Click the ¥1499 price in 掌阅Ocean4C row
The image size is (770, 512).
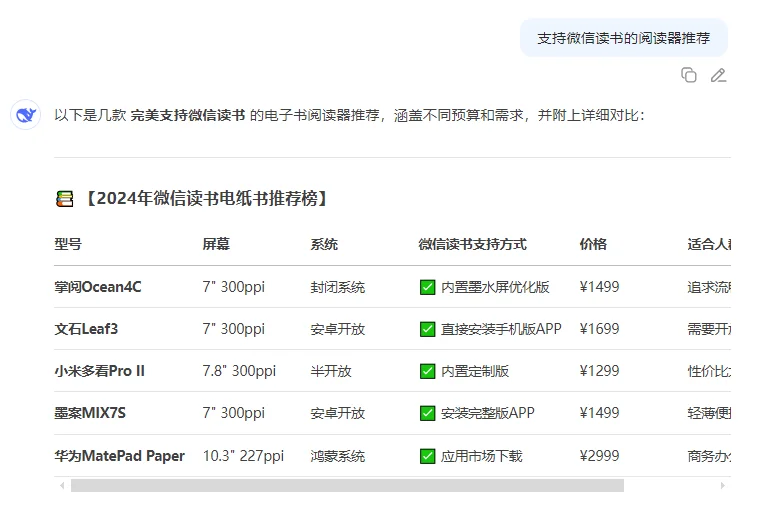(599, 287)
